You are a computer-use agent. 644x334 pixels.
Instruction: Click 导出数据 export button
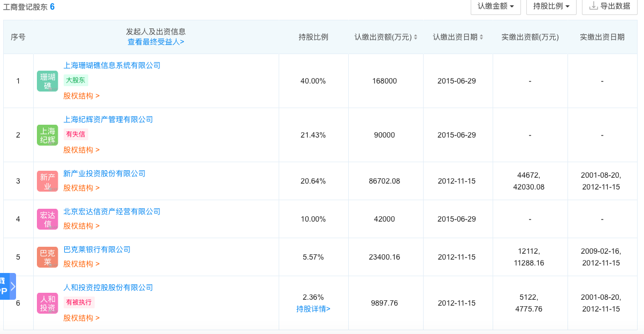(x=609, y=6)
